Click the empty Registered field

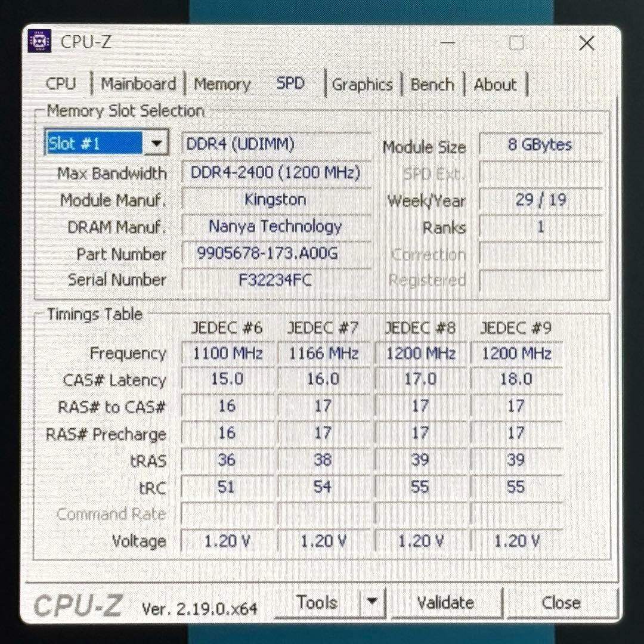pyautogui.click(x=540, y=281)
